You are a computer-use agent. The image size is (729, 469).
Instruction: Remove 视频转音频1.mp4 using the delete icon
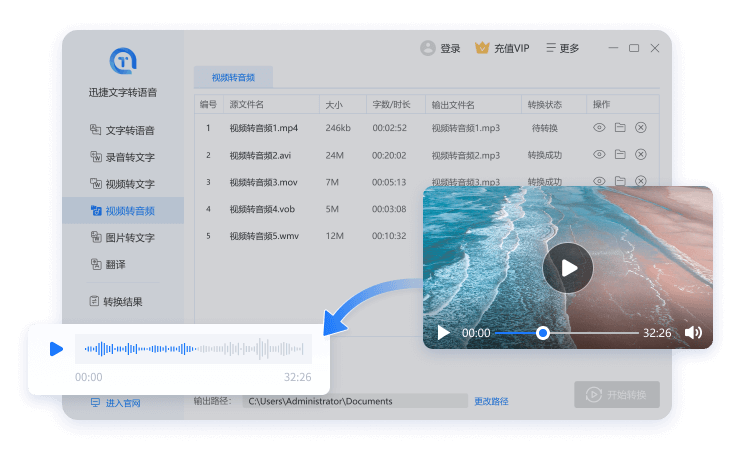pos(641,128)
